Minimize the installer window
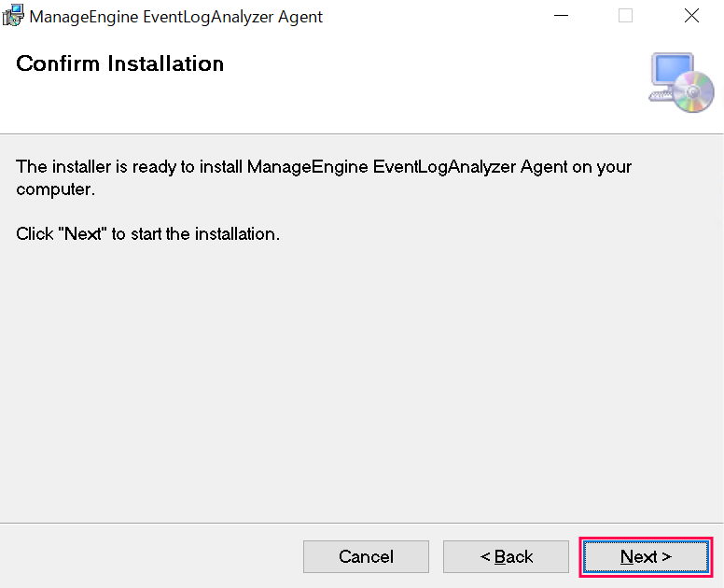 (560, 16)
